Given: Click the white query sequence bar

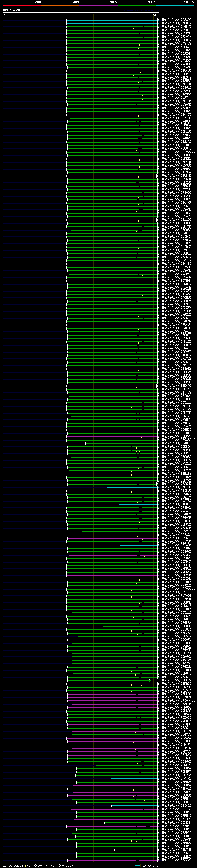Looking at the screenshot, I should tap(81, 13).
